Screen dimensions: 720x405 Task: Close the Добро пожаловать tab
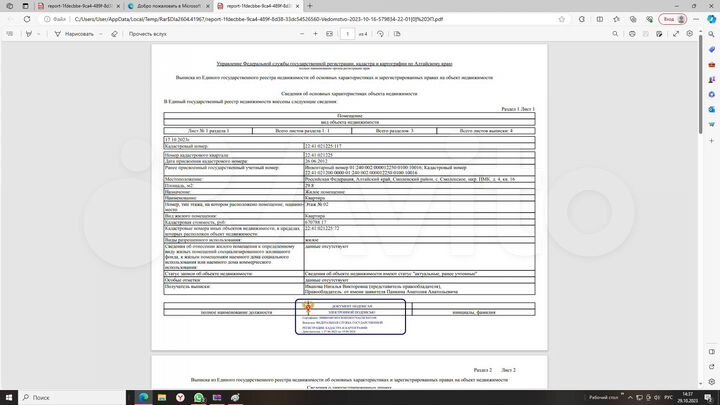[208, 6]
